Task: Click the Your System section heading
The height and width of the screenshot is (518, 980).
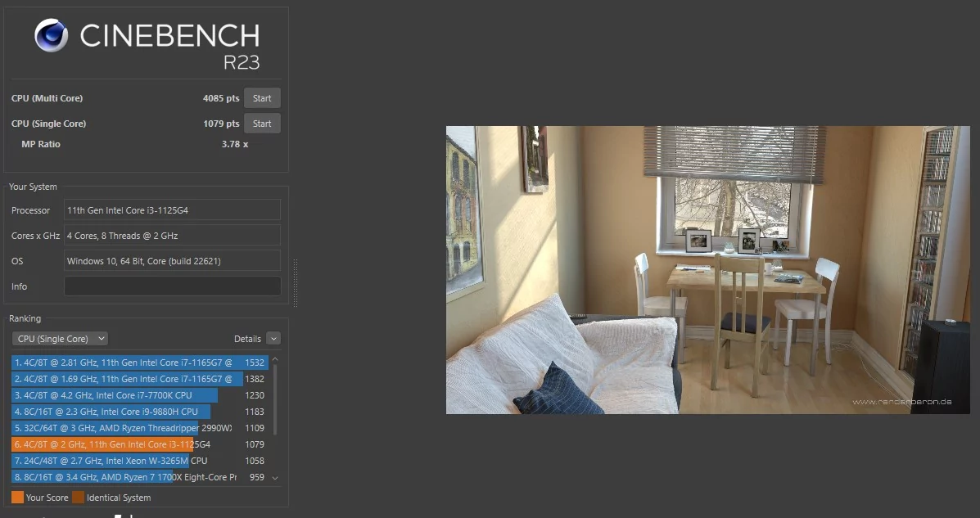Action: 33,187
